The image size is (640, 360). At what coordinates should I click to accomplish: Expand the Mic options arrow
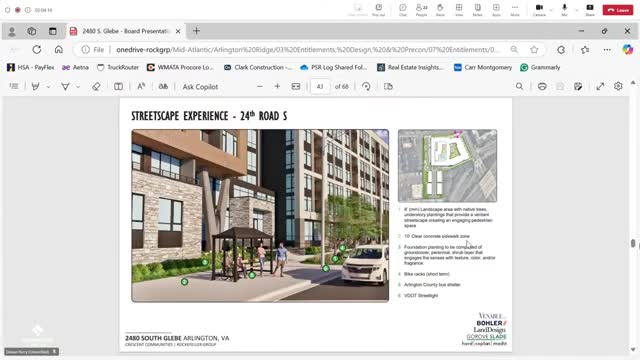(x=576, y=10)
